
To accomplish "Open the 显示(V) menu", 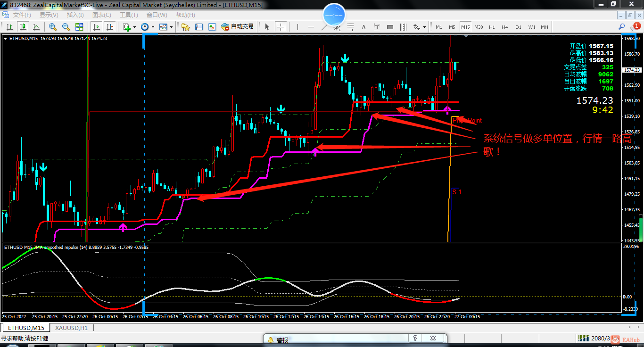I will pyautogui.click(x=49, y=15).
